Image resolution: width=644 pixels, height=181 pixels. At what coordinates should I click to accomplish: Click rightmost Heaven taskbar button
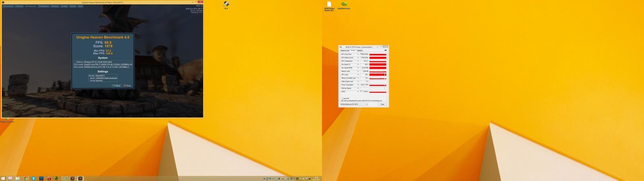[80, 179]
